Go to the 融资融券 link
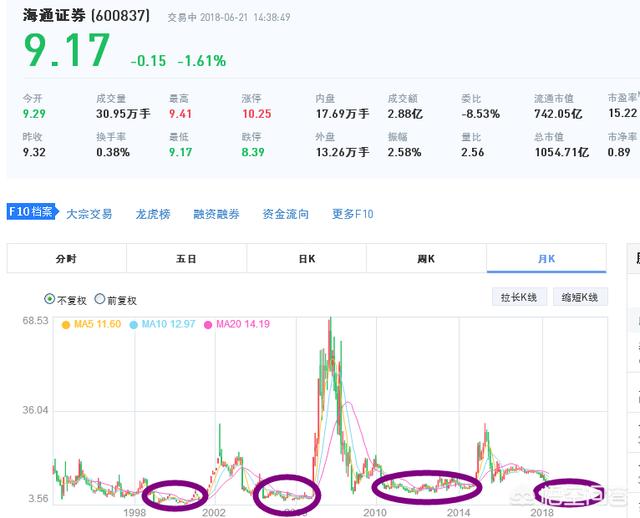The width and height of the screenshot is (640, 518). tap(216, 214)
